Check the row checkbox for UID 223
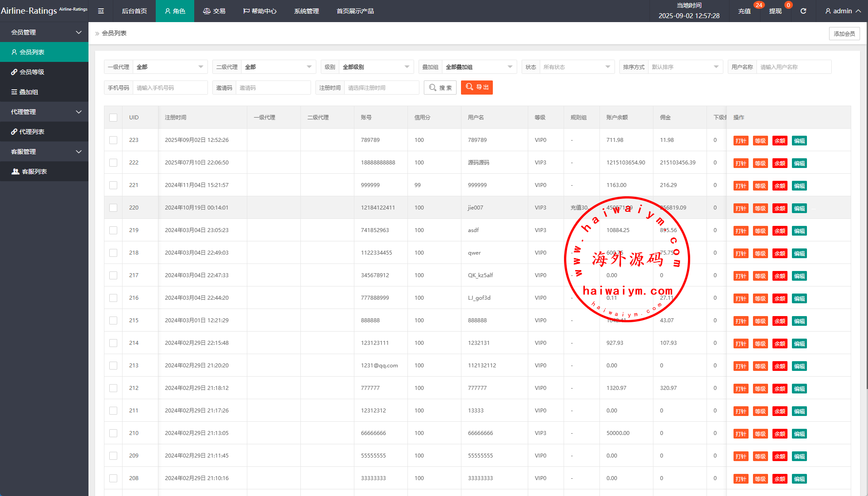This screenshot has height=496, width=868. (113, 140)
